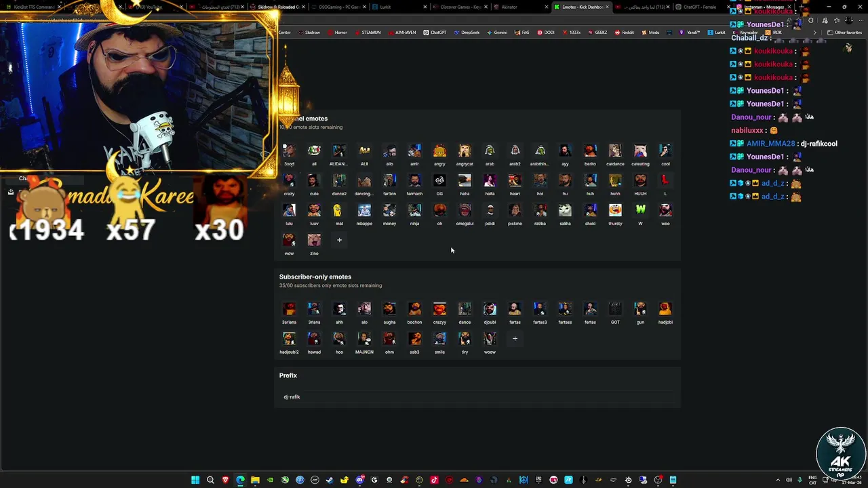868x488 pixels.
Task: Select the 'angry' channel emote
Action: coord(439,150)
